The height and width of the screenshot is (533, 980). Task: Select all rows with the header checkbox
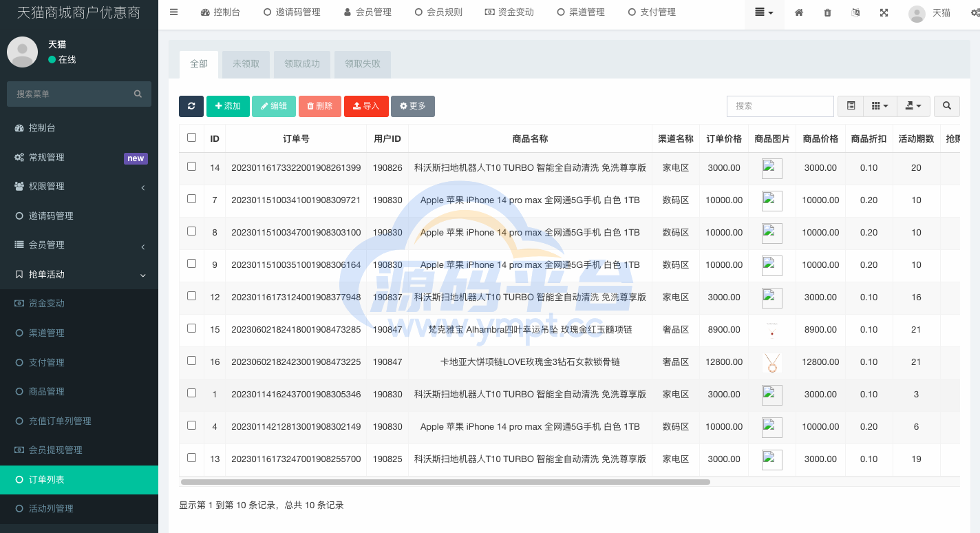[191, 138]
